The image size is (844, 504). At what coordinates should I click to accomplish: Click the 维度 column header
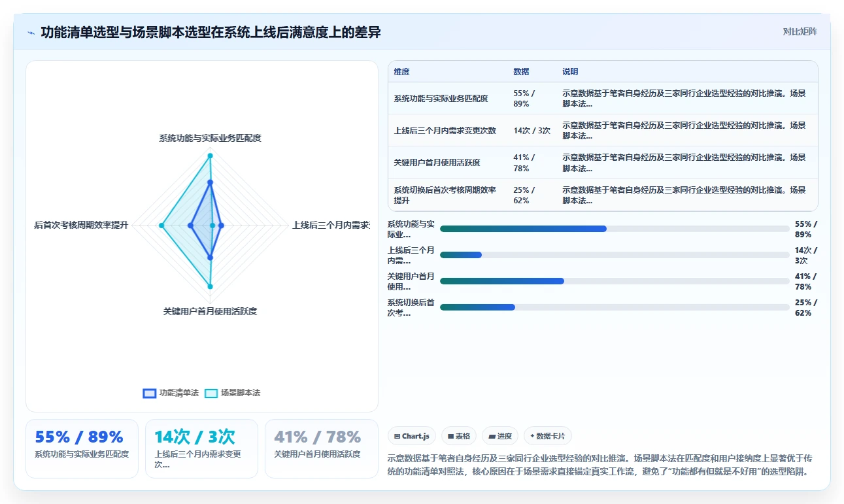[401, 72]
